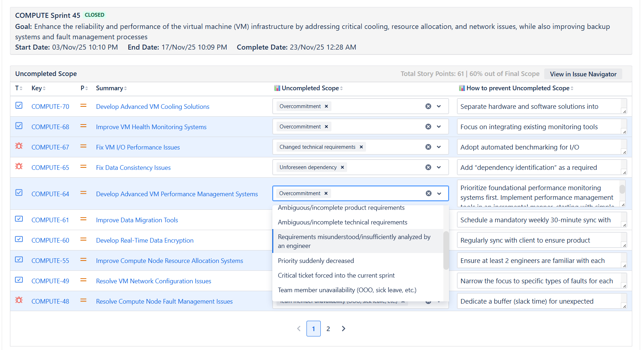
Task: Clear the Unforeseen dependency field entirely
Action: pos(428,167)
